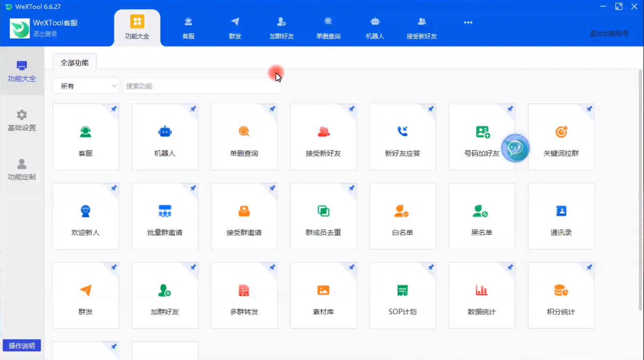Click the 操作说明 button
644x360 pixels.
click(x=22, y=345)
